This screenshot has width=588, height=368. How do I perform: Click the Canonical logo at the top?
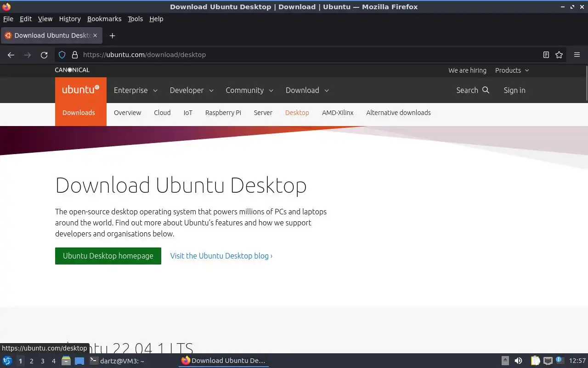click(x=72, y=70)
